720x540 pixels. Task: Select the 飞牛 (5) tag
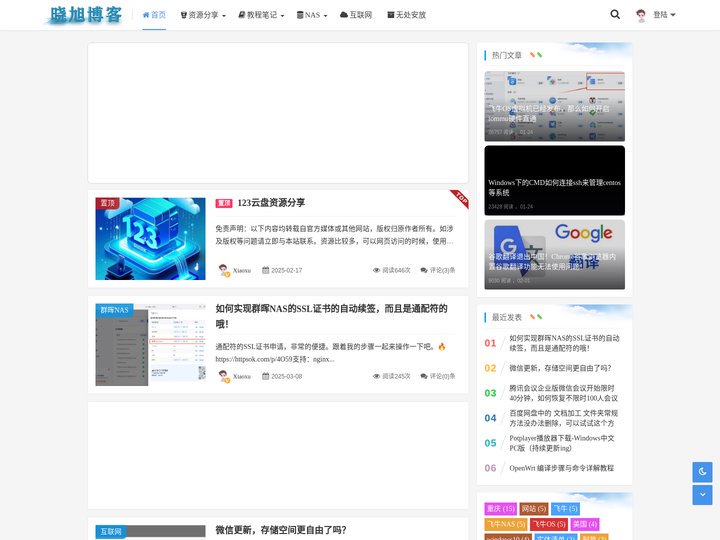pyautogui.click(x=565, y=509)
